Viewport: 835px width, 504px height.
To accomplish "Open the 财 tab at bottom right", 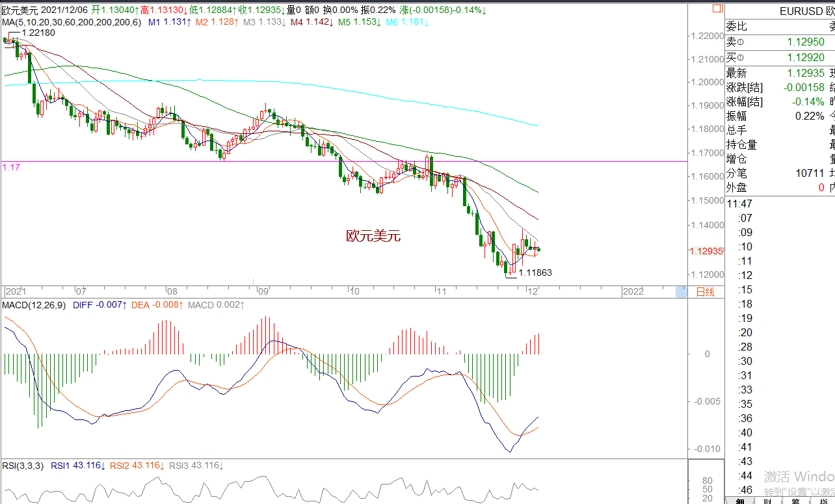I will 767,501.
